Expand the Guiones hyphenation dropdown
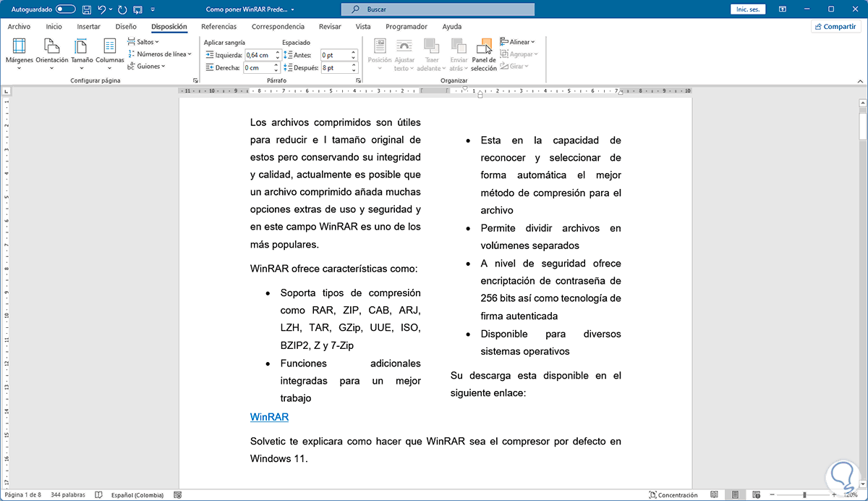Viewport: 868px width, 501px height. (x=147, y=66)
